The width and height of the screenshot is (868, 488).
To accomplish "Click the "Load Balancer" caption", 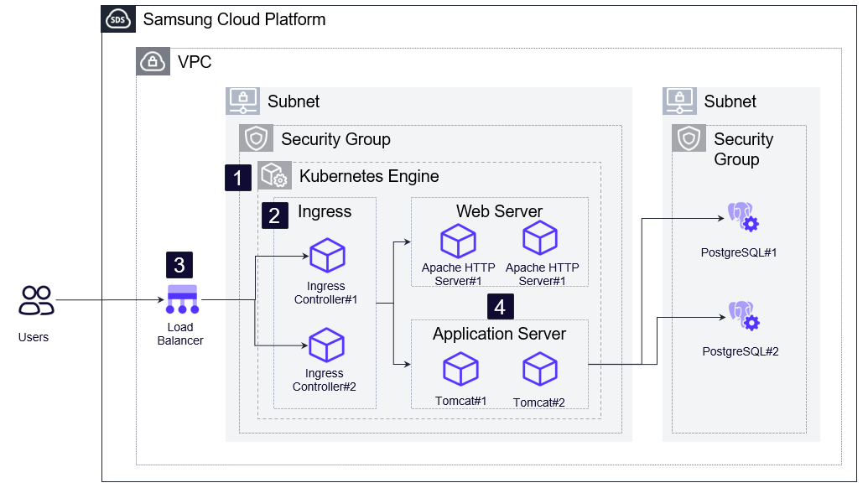I will click(x=180, y=334).
